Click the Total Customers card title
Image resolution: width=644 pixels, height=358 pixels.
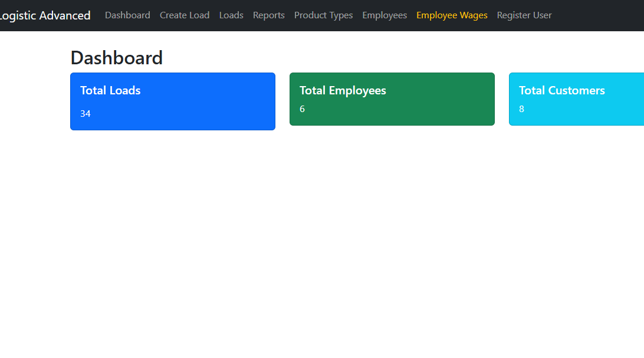click(x=562, y=90)
